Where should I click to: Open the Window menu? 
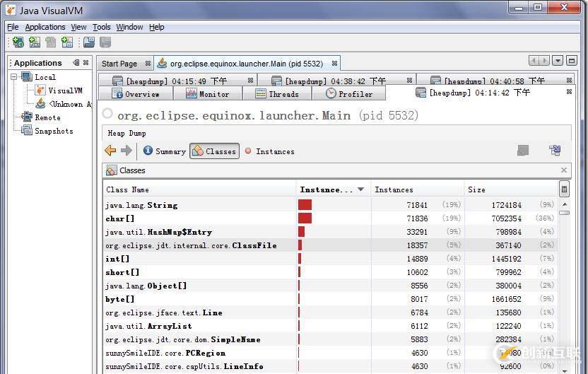(129, 27)
